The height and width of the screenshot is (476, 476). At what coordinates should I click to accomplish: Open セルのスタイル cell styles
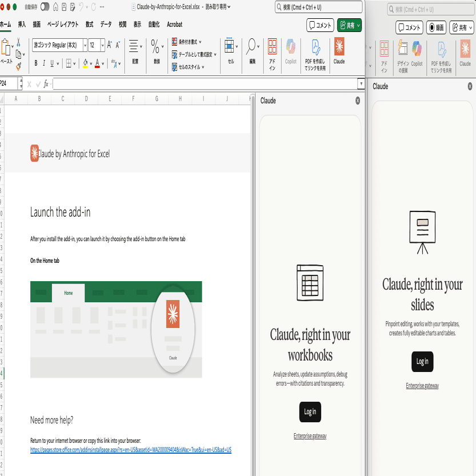point(188,67)
